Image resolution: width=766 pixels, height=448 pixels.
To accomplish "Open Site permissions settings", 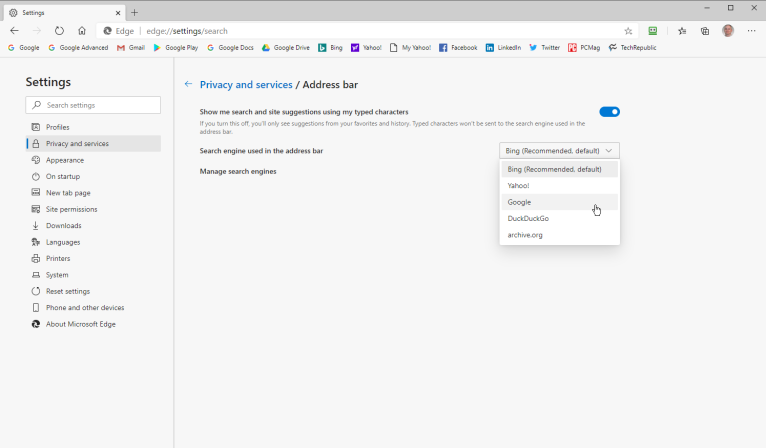I will (93, 209).
